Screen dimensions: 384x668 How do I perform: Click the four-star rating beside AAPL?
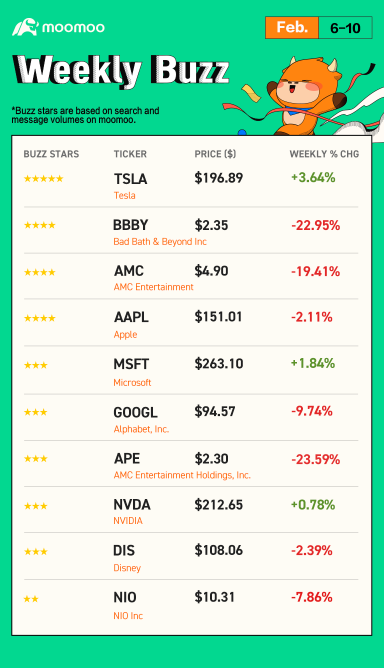(40, 318)
